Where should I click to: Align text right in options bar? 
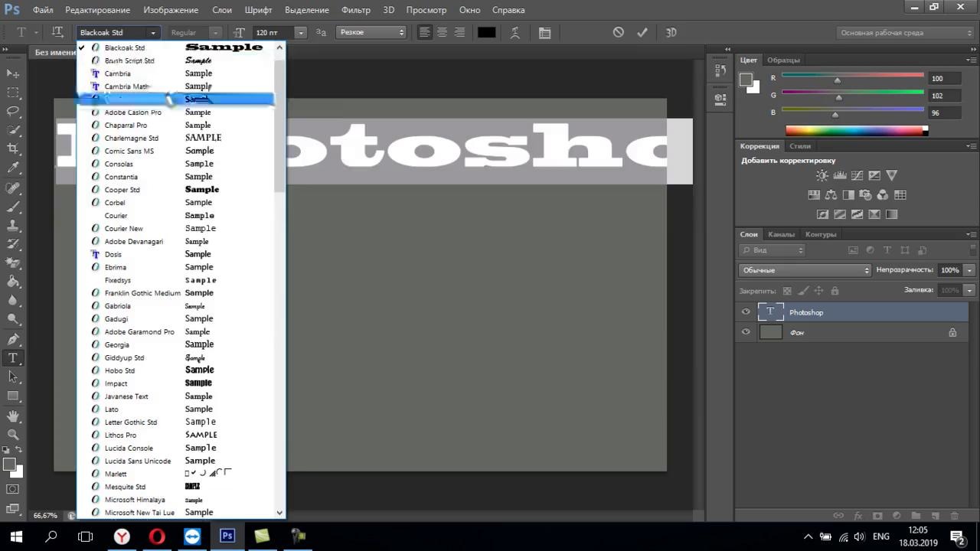pos(459,32)
